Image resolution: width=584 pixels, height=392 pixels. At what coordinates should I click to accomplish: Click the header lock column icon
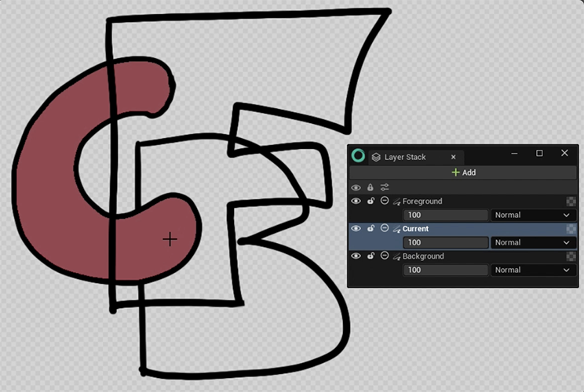point(370,187)
